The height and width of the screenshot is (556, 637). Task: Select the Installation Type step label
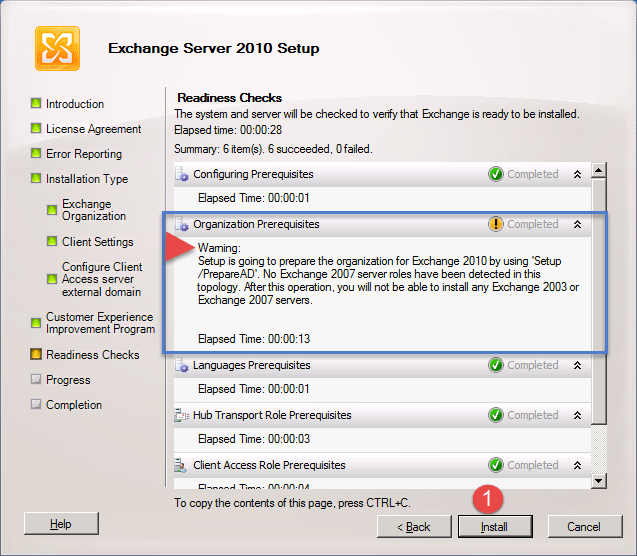click(x=87, y=179)
